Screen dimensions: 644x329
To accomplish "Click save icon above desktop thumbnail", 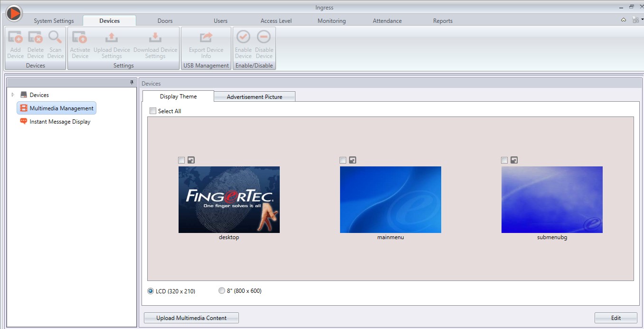I will [191, 160].
